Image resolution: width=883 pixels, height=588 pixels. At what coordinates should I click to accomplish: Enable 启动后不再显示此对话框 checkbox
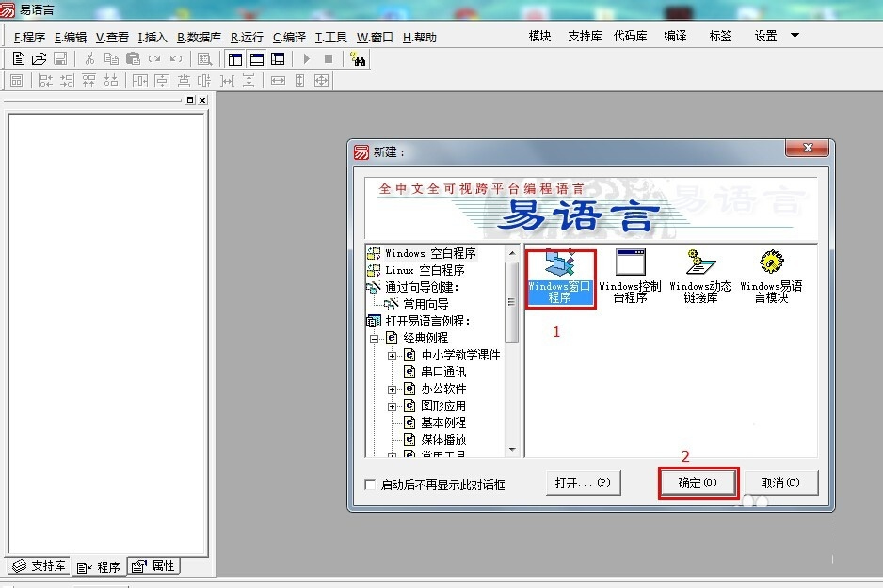click(370, 485)
